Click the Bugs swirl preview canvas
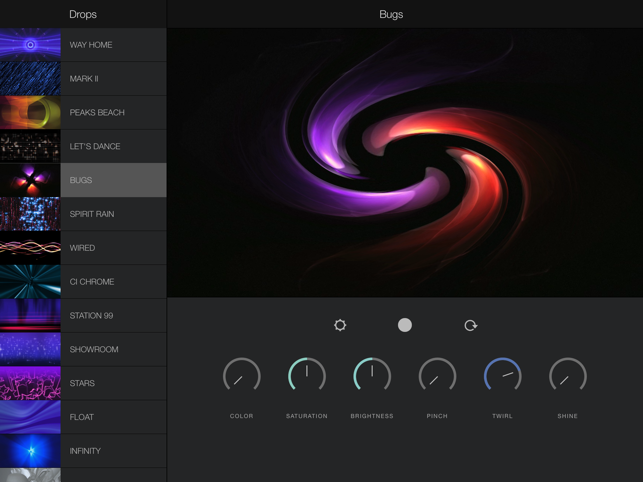 pos(405,163)
